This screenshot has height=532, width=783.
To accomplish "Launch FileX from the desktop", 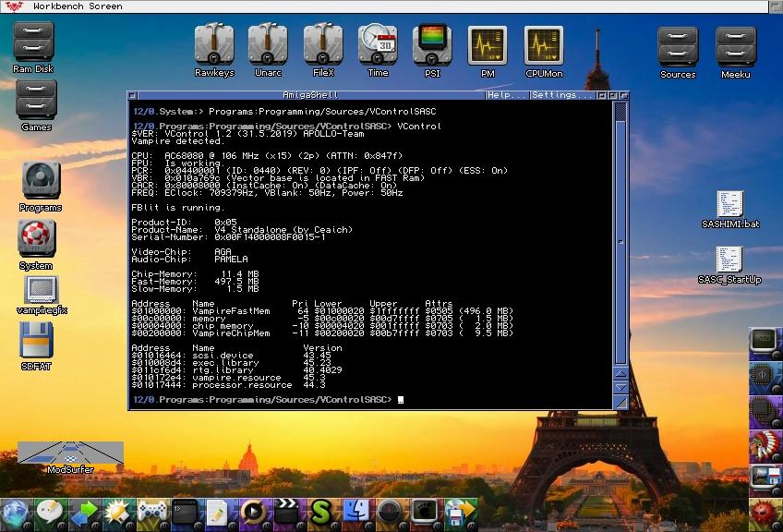I will 323,44.
